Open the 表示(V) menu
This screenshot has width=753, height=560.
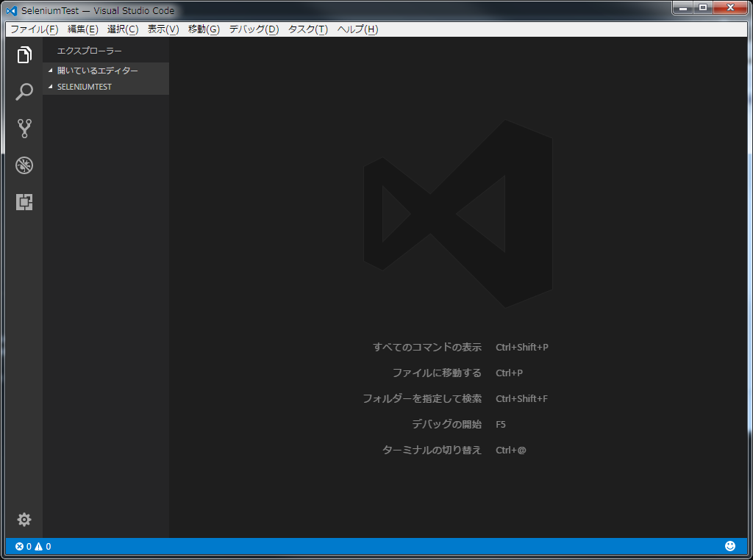click(x=163, y=29)
